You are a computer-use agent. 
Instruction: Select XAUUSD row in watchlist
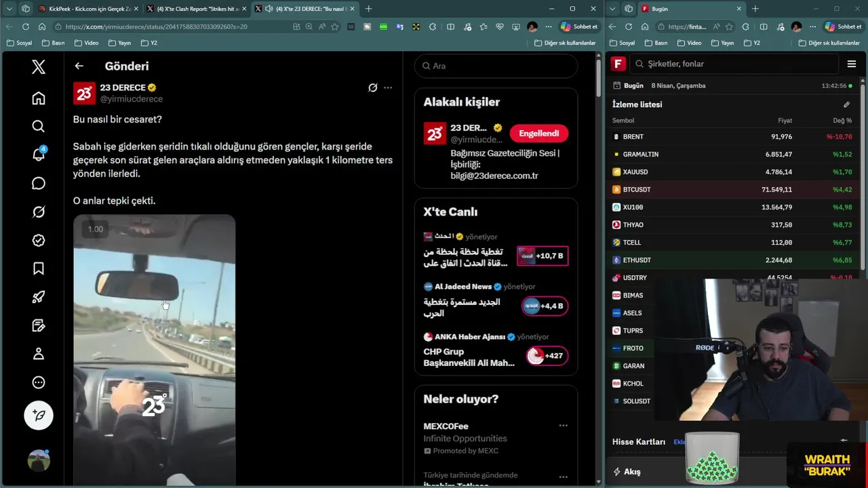pyautogui.click(x=732, y=171)
